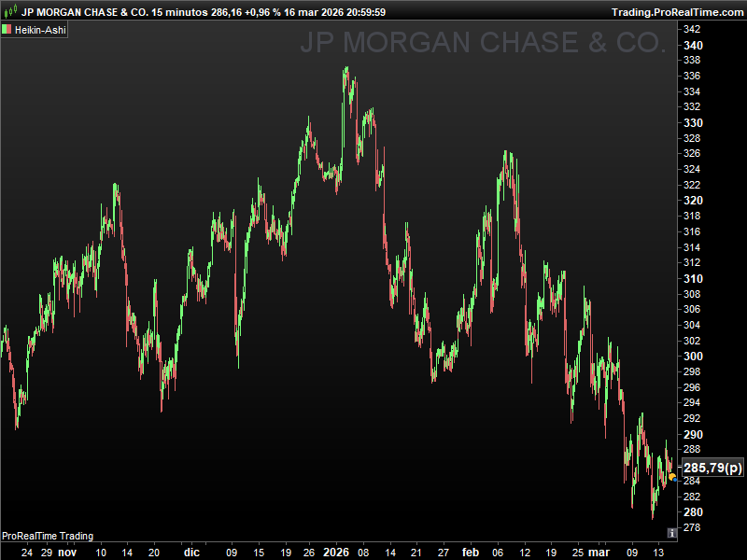Click the candlestick chart icon beside the title
The width and height of the screenshot is (747, 560).
10,10
